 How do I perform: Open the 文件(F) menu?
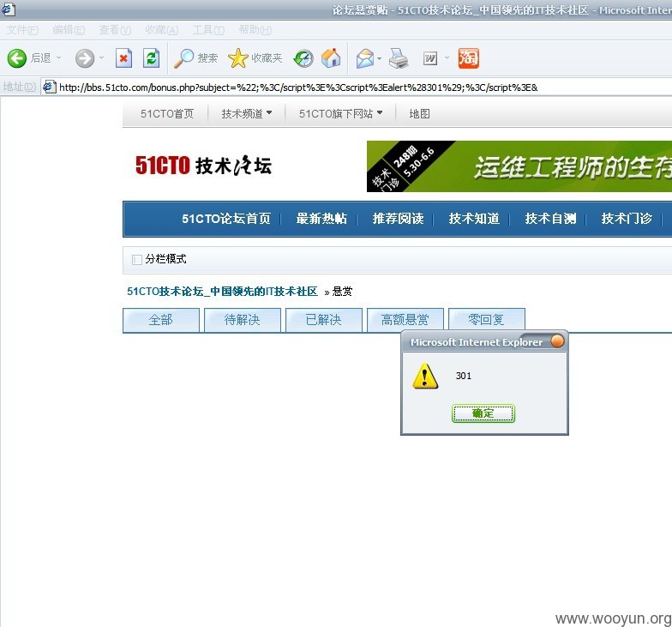tap(22, 29)
